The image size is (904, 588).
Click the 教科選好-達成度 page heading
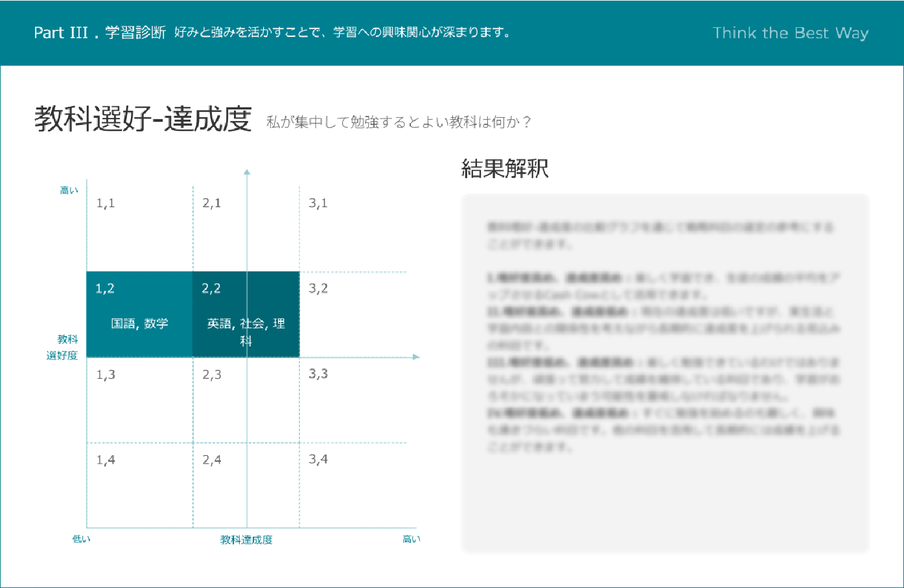pos(143,119)
